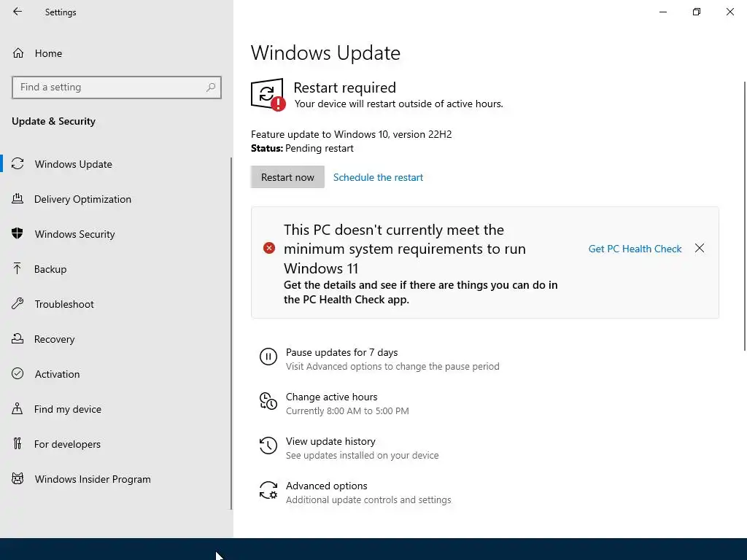Click 'Additional update controls and settings' text
The image size is (747, 560).
point(368,499)
